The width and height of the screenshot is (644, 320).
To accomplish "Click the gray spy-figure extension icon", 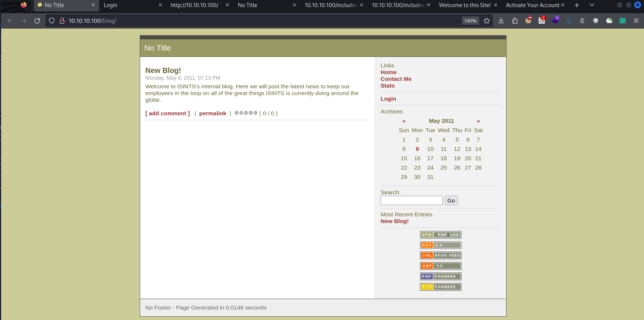I will coord(582,21).
